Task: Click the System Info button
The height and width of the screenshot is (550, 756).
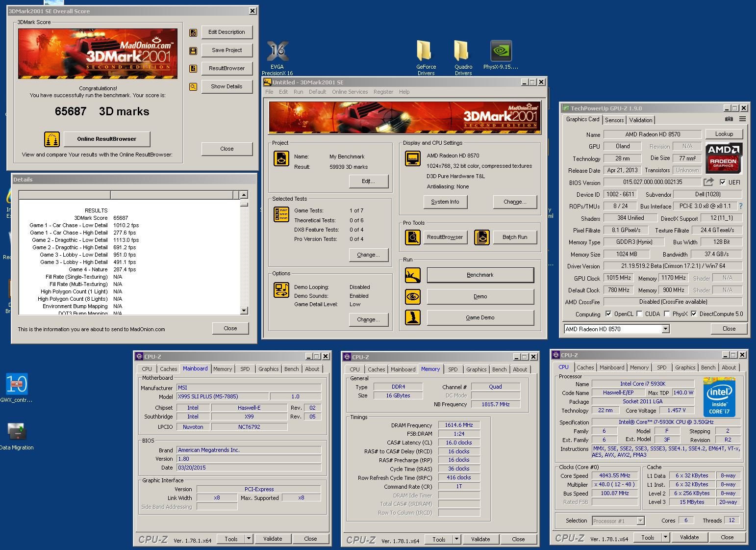Action: [445, 202]
